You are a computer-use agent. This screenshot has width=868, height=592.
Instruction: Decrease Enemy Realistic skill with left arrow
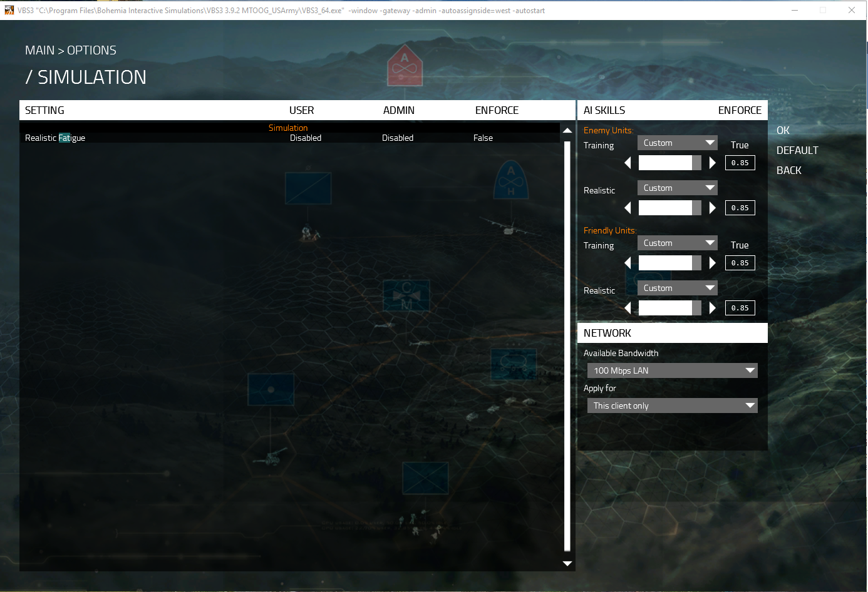coord(628,208)
